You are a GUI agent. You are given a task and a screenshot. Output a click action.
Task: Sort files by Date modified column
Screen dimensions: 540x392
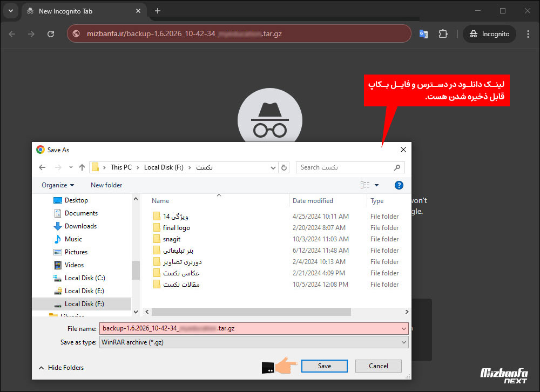pyautogui.click(x=313, y=200)
